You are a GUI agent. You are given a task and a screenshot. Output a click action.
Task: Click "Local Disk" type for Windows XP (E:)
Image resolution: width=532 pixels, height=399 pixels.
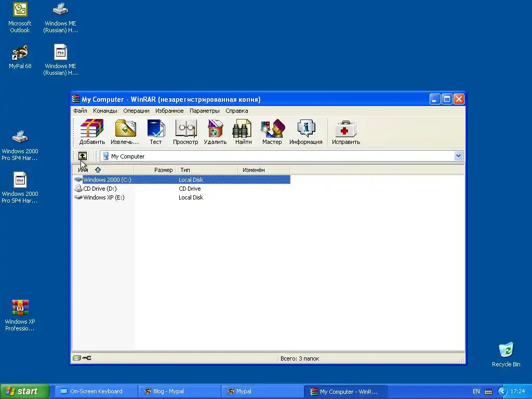(191, 197)
